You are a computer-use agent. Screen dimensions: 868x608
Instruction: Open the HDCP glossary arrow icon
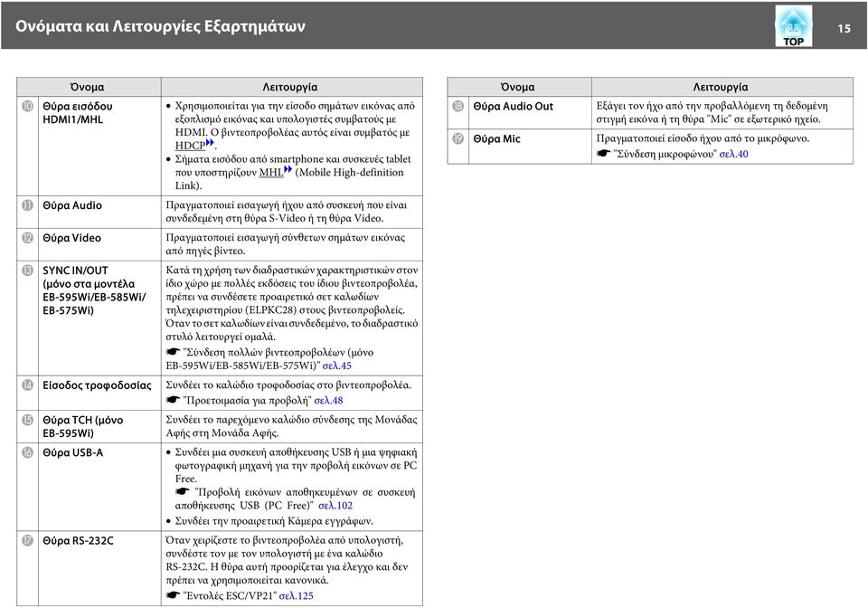pos(210,143)
